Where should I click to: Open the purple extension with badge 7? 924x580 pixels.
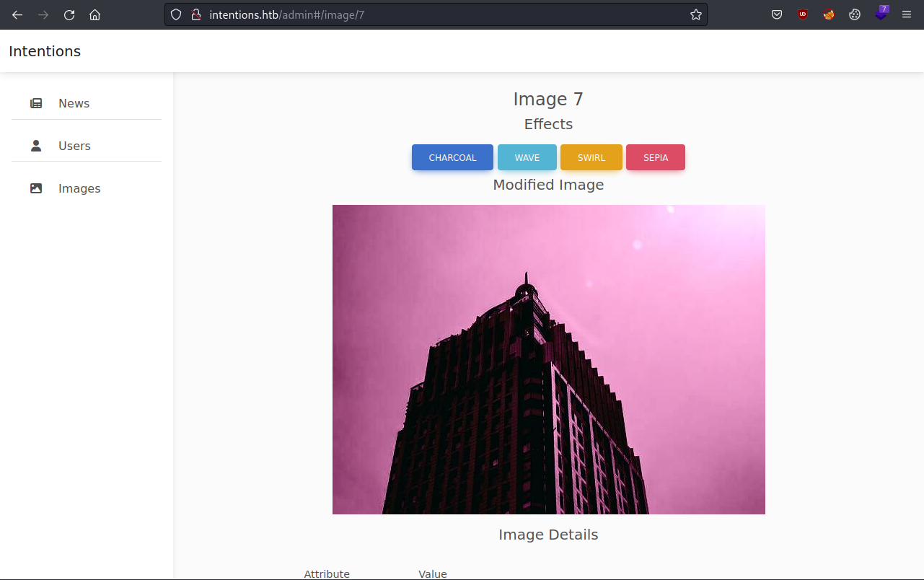tap(881, 13)
